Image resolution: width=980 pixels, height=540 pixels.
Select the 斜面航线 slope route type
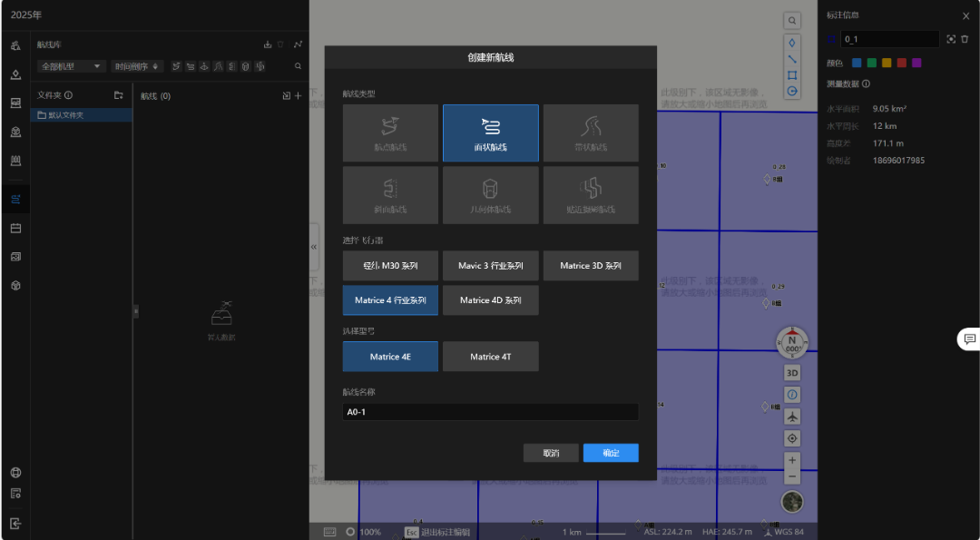point(390,195)
